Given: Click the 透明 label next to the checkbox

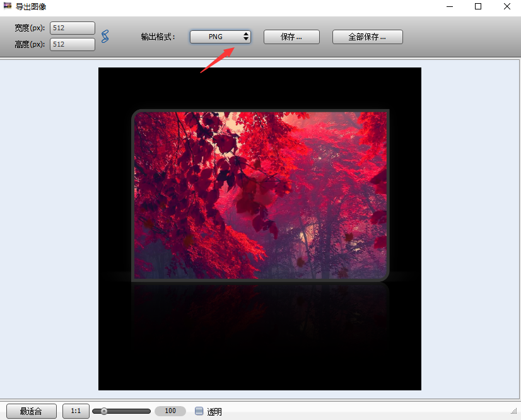Looking at the screenshot, I should [214, 411].
